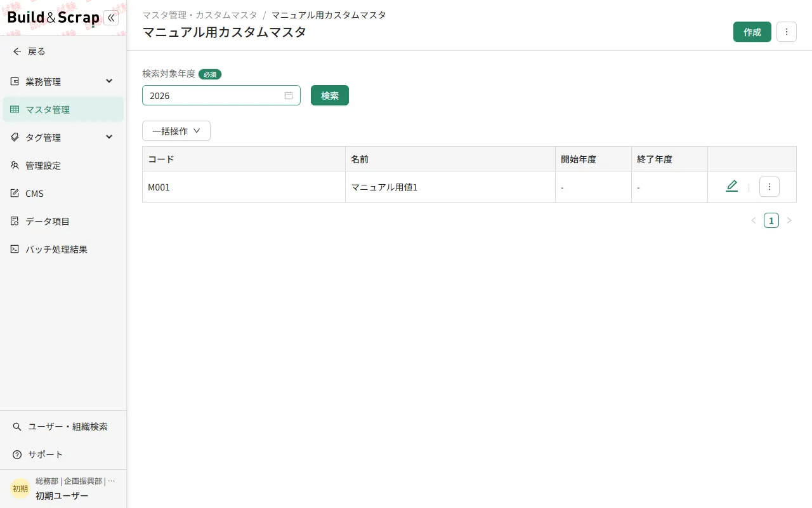The width and height of the screenshot is (812, 508).
Task: Open サポート in sidebar
Action: (x=63, y=455)
